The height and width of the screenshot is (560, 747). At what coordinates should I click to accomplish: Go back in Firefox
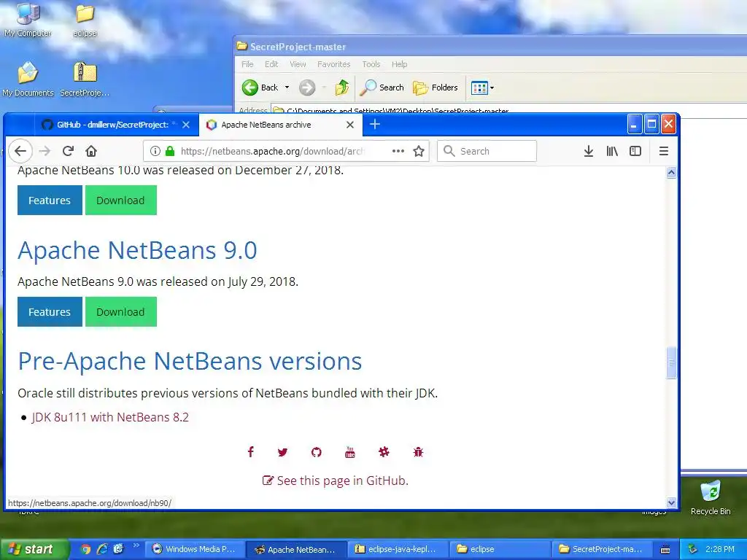[x=20, y=151]
